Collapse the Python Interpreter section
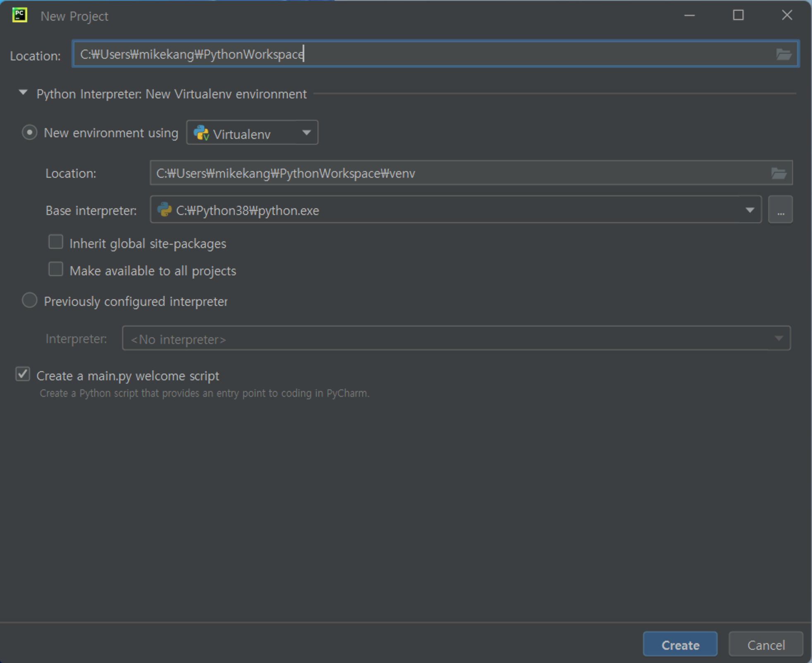Screen dimensions: 812x663 (x=23, y=93)
